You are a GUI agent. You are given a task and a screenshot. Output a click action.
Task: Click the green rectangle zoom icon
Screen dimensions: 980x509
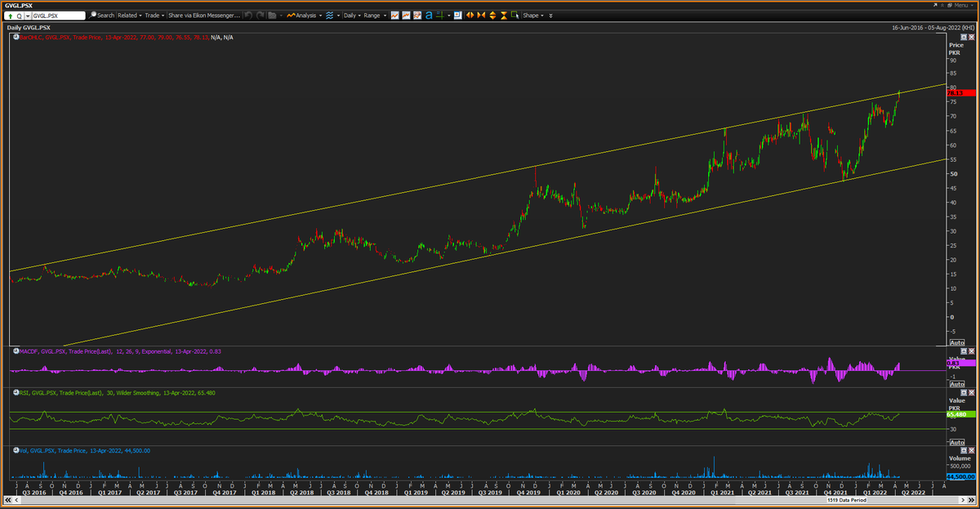click(x=514, y=16)
